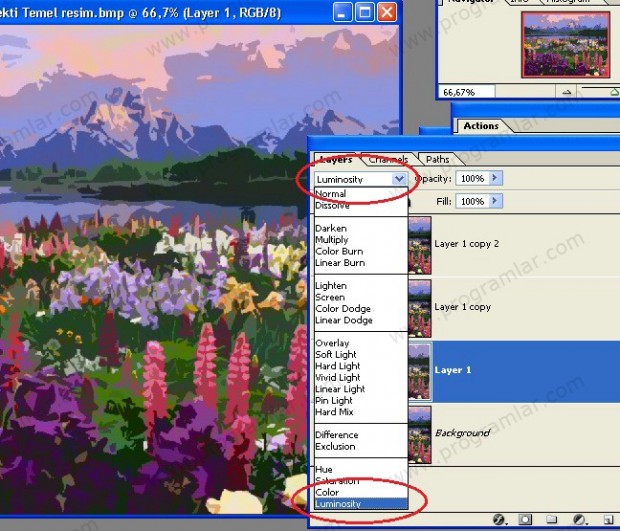
Task: Choose Color blend mode
Action: 327,492
